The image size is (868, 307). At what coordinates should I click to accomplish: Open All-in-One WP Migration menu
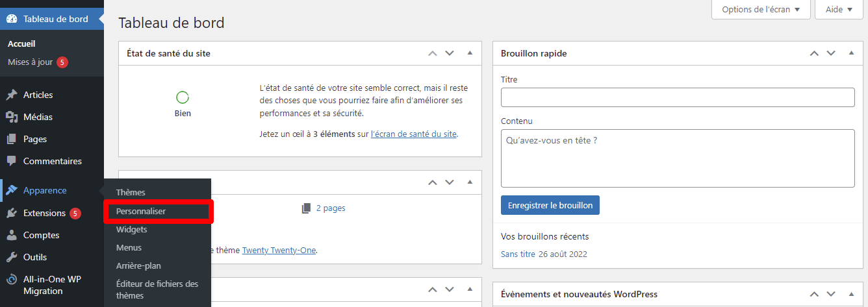(52, 286)
